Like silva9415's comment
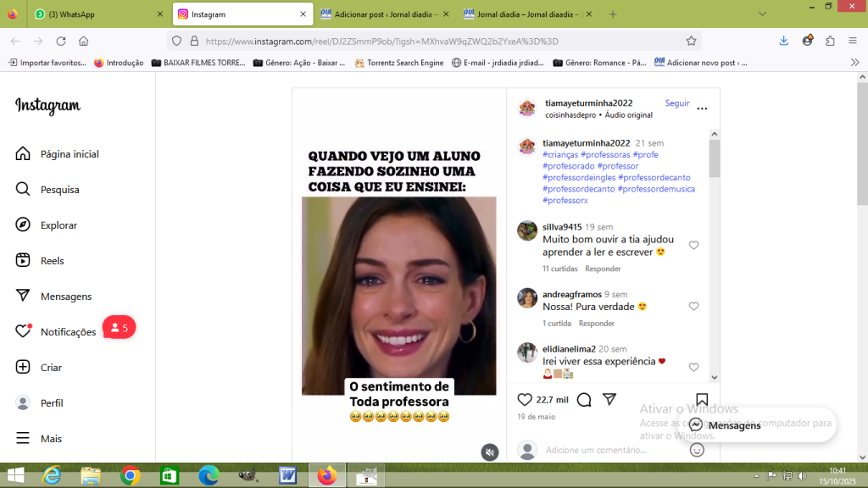 [x=693, y=246]
